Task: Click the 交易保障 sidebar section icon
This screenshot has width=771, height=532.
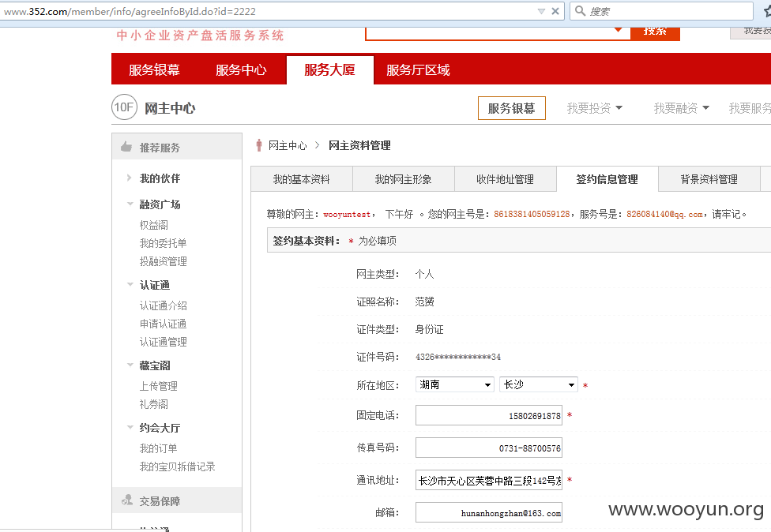Action: click(127, 500)
